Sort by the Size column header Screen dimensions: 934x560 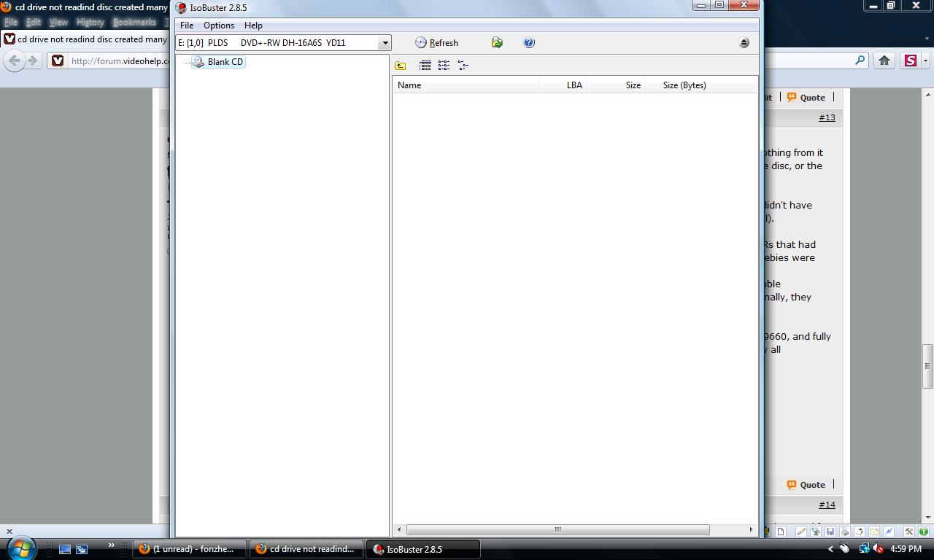point(615,85)
